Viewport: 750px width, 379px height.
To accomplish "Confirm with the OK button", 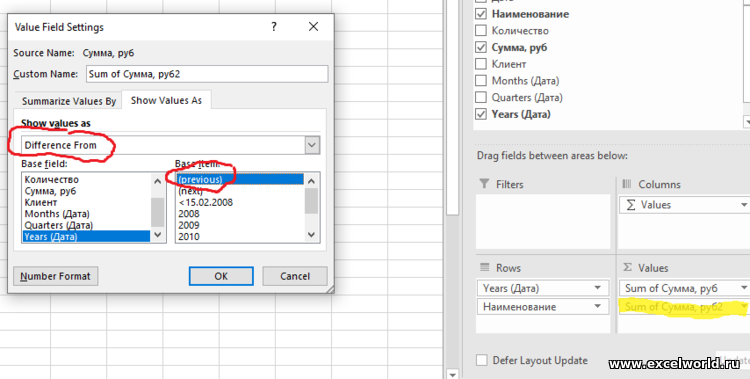I will click(x=221, y=276).
